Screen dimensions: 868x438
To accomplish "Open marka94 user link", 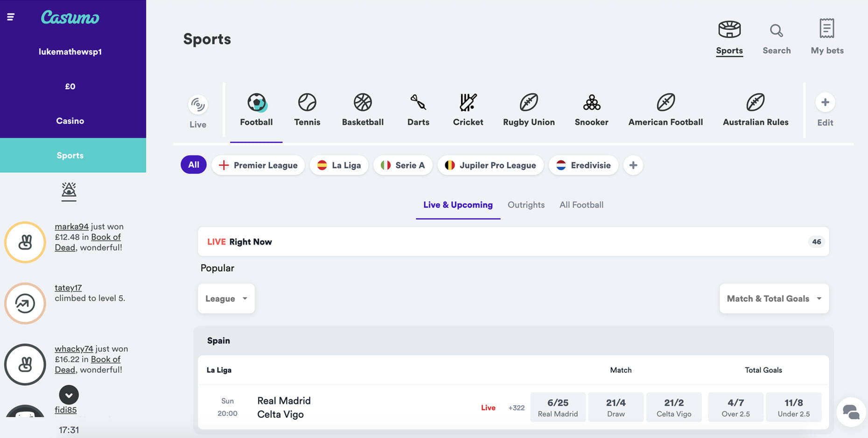I will (x=71, y=227).
